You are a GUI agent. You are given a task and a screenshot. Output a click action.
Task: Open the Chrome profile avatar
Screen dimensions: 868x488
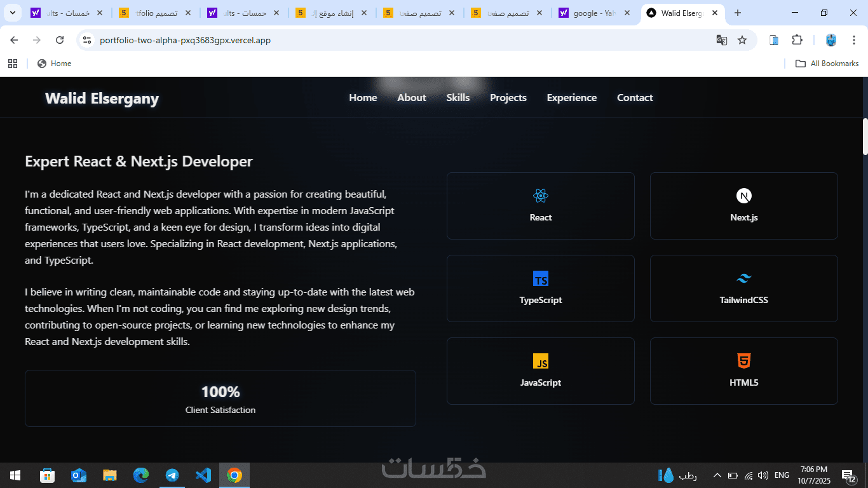(831, 40)
